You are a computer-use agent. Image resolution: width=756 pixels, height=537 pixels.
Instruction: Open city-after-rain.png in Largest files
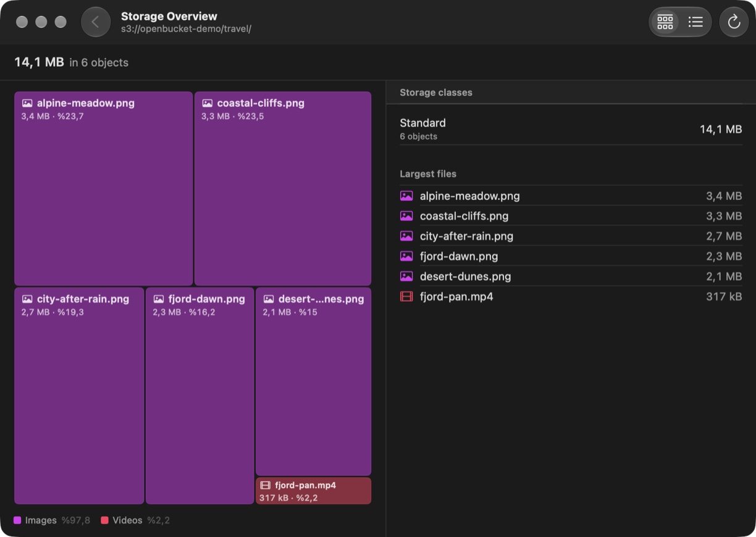pyautogui.click(x=571, y=236)
